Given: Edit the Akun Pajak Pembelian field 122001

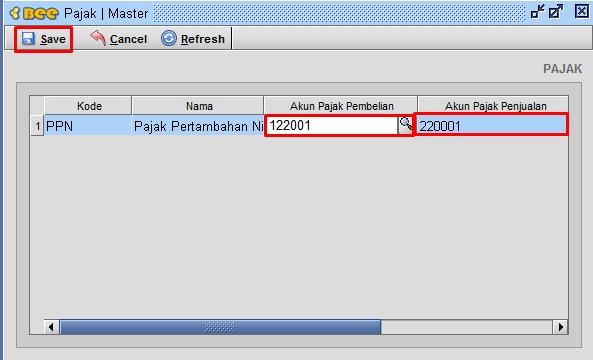Looking at the screenshot, I should (332, 125).
